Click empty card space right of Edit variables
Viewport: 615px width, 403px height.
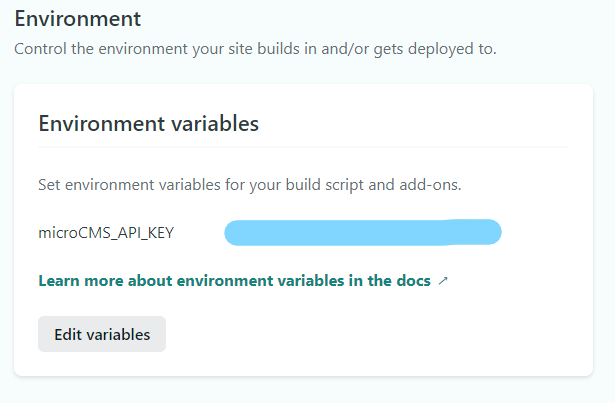click(380, 334)
